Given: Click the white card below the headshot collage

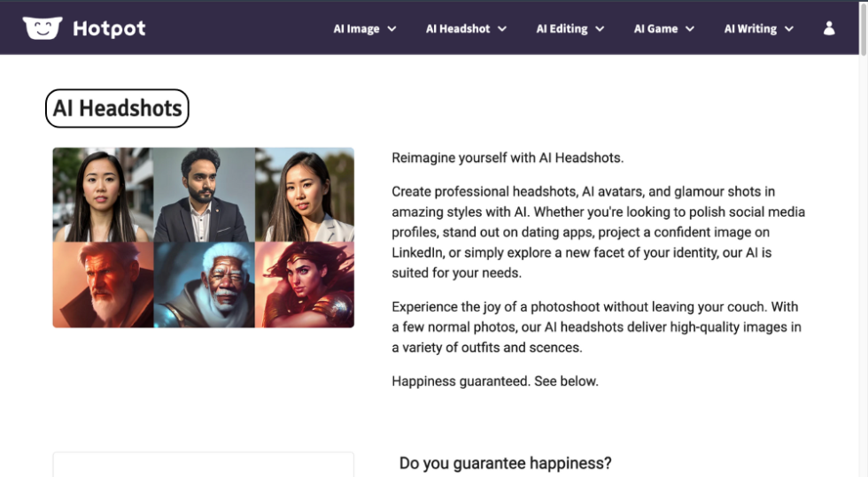Looking at the screenshot, I should tap(204, 465).
